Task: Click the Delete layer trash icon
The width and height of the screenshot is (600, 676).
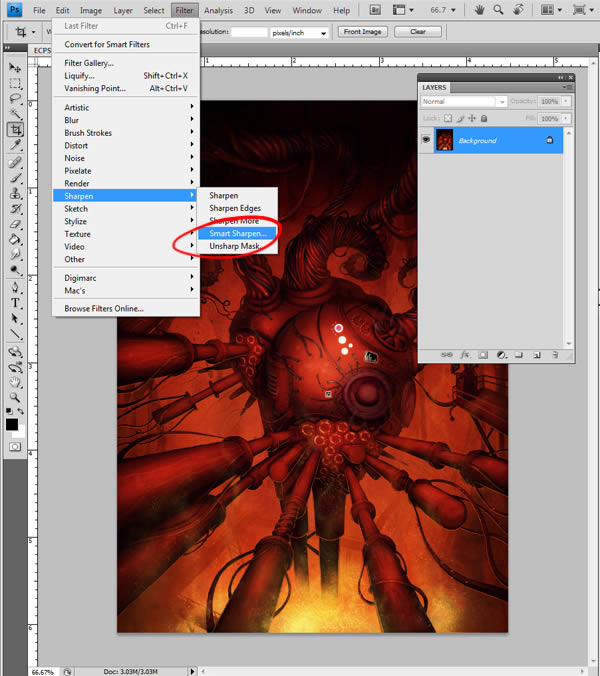Action: [x=555, y=355]
